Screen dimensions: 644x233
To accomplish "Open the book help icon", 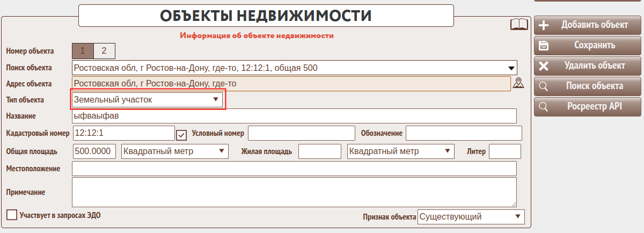I will (519, 25).
